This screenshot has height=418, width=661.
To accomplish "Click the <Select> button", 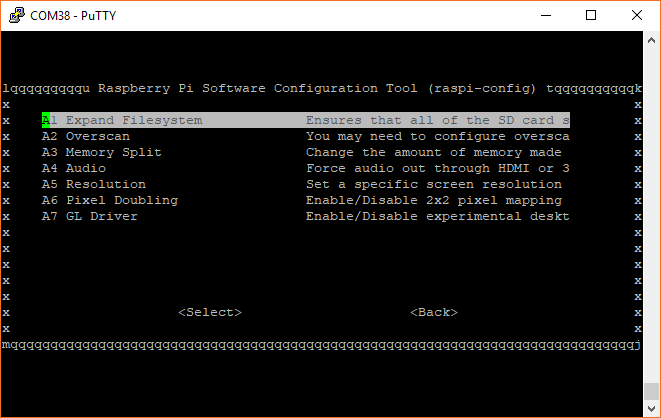I will (x=210, y=312).
